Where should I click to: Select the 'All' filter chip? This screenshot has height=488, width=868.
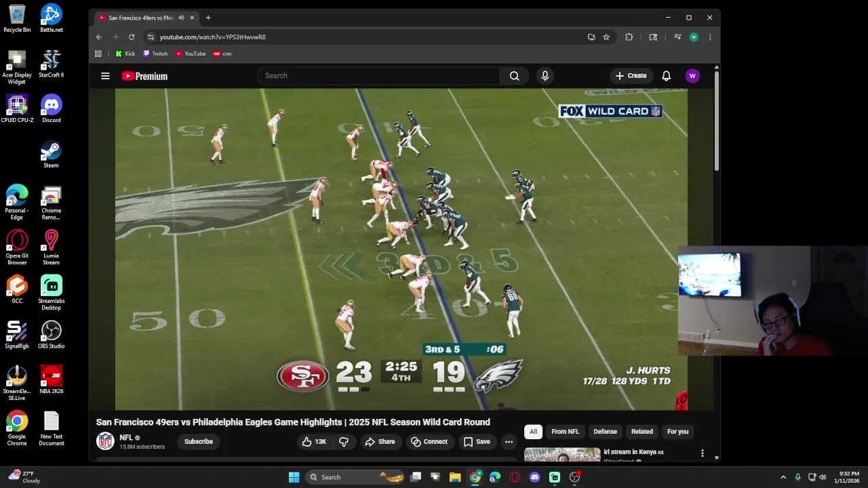pyautogui.click(x=533, y=432)
